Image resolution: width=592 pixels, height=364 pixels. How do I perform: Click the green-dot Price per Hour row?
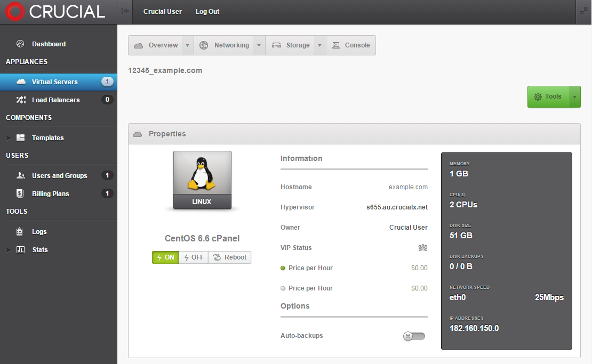[x=354, y=268]
